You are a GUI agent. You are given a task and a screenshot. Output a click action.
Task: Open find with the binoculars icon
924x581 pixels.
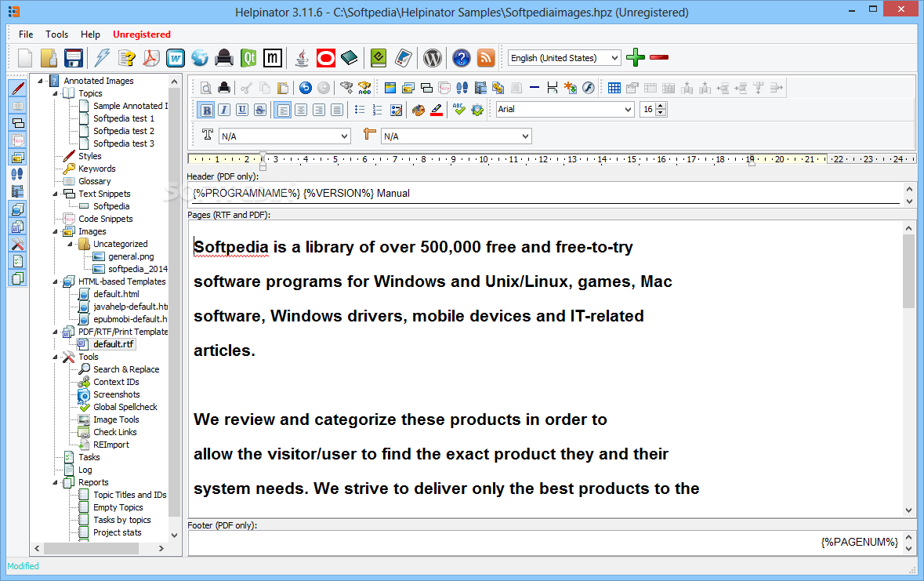tap(346, 88)
